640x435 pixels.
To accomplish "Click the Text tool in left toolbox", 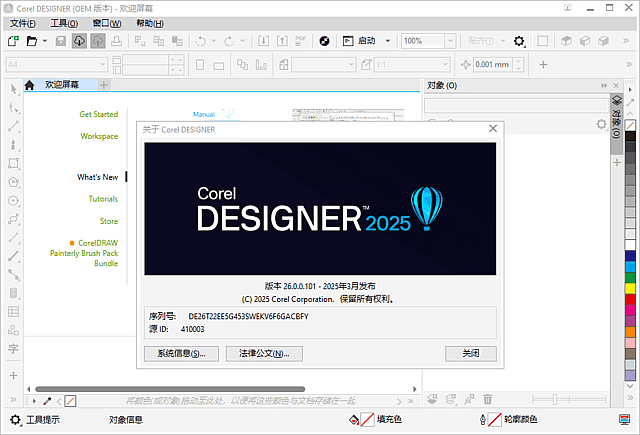I will point(13,349).
